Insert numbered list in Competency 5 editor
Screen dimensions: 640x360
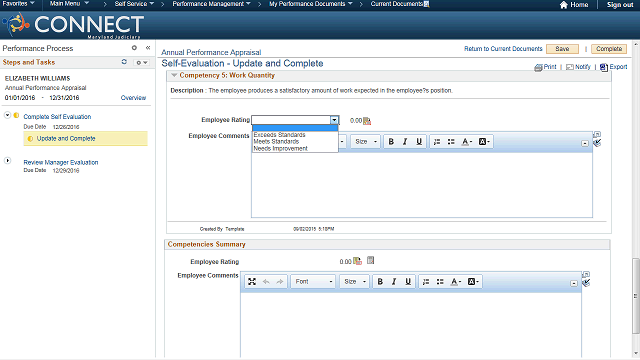click(437, 142)
